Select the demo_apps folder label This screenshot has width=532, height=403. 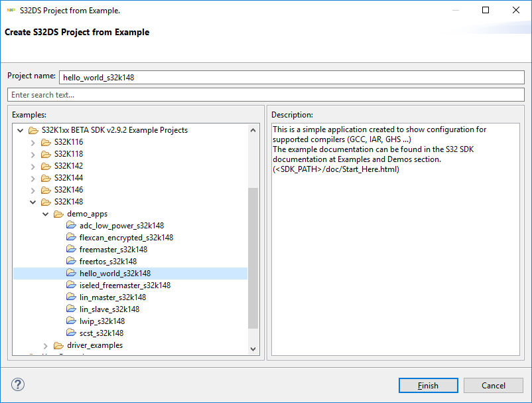[x=87, y=214]
